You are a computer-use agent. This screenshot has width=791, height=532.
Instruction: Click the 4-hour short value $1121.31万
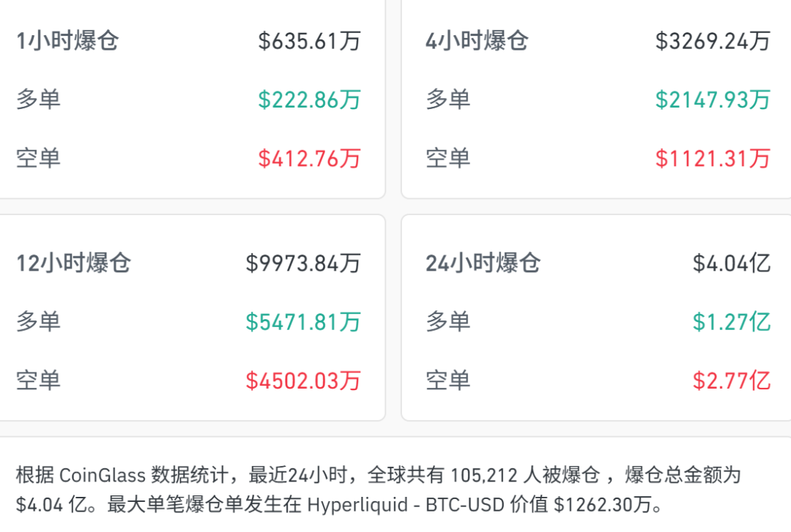coord(713,158)
